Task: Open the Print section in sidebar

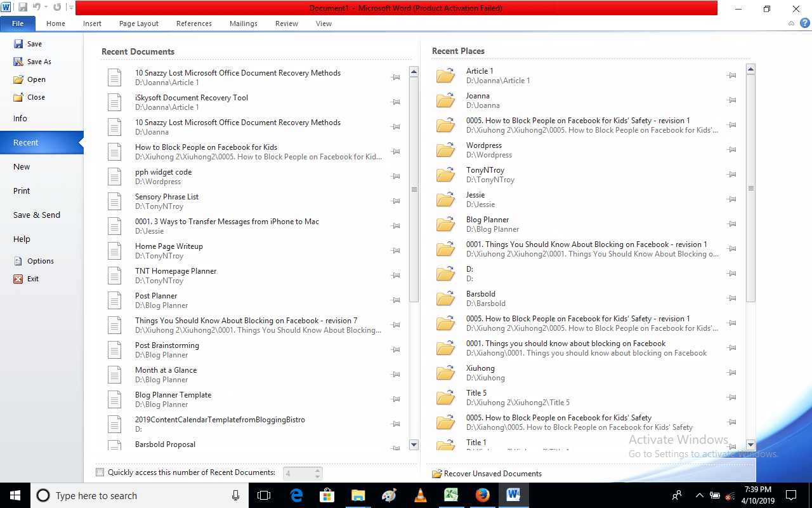Action: 21,190
